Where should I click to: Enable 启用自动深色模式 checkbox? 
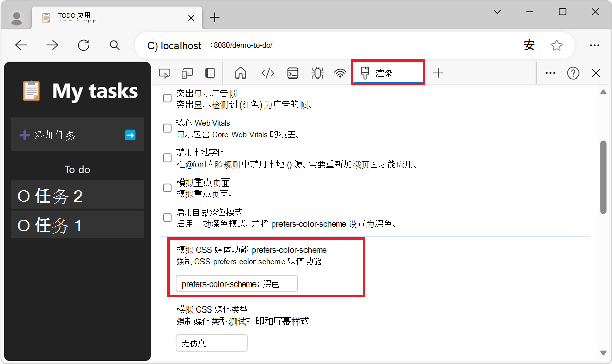[x=167, y=217]
